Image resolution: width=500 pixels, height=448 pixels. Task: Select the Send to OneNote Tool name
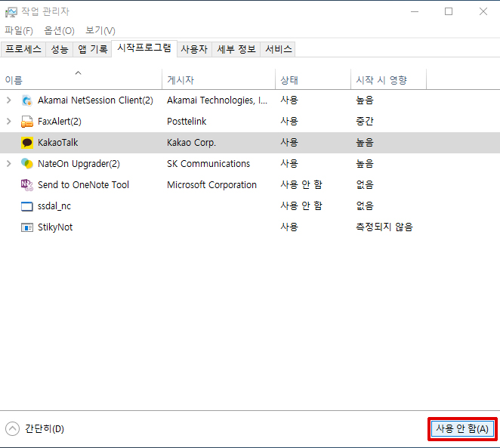click(x=83, y=185)
